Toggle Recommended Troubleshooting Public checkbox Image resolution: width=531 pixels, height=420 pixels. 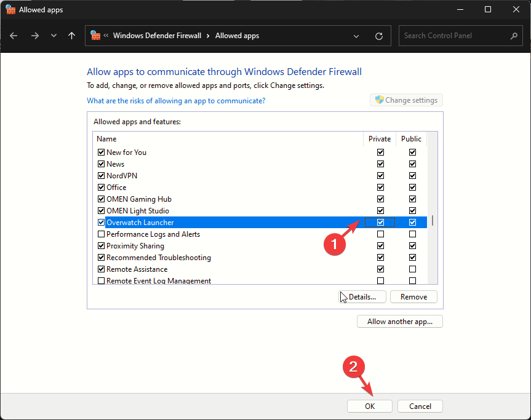(412, 258)
